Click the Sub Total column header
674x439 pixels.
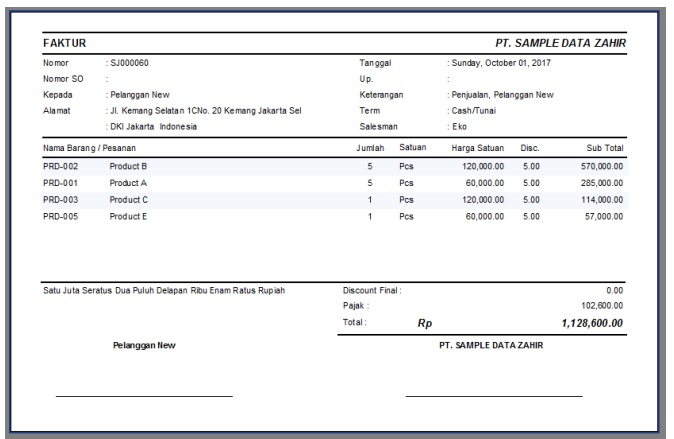coord(604,148)
